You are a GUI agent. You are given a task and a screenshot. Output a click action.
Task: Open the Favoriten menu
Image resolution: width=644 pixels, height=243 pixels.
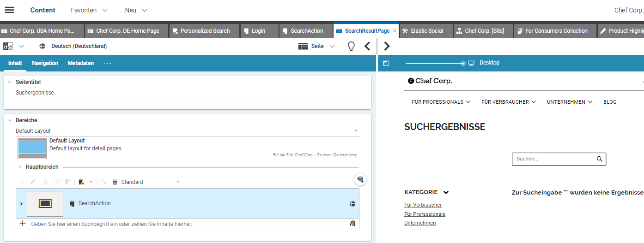click(x=89, y=10)
